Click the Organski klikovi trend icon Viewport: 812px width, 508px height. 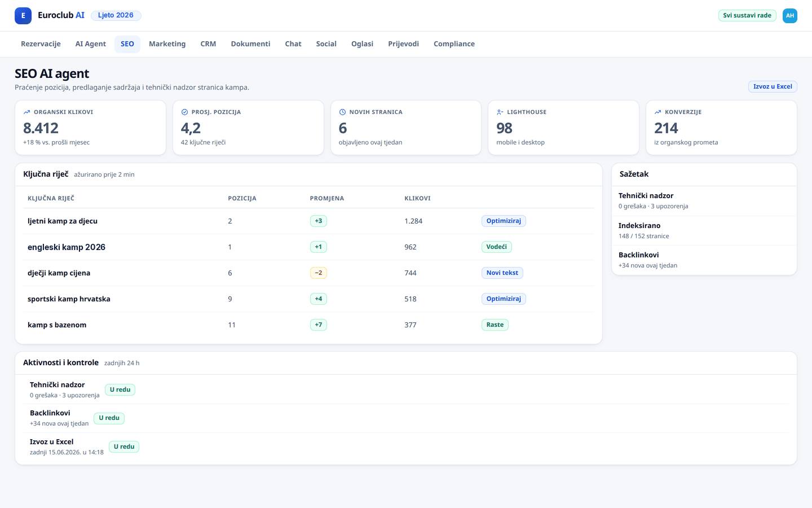pos(27,112)
